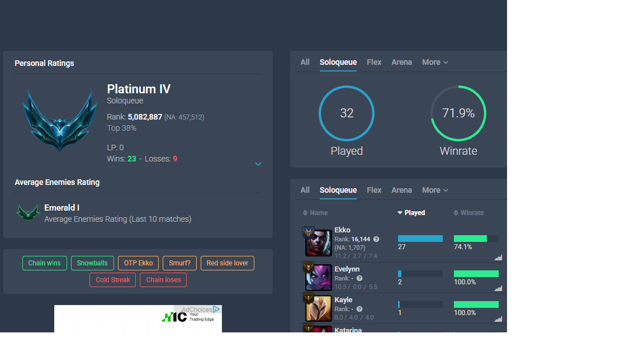Image resolution: width=644 pixels, height=362 pixels.
Task: Switch to the Flex tab in the stats summary
Action: 374,63
